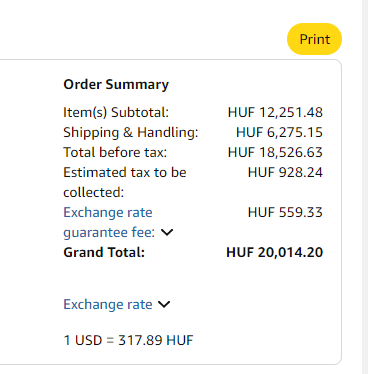Image resolution: width=368 pixels, height=374 pixels.
Task: Click the Grand Total amount HUF 20,014.20
Action: pos(275,252)
